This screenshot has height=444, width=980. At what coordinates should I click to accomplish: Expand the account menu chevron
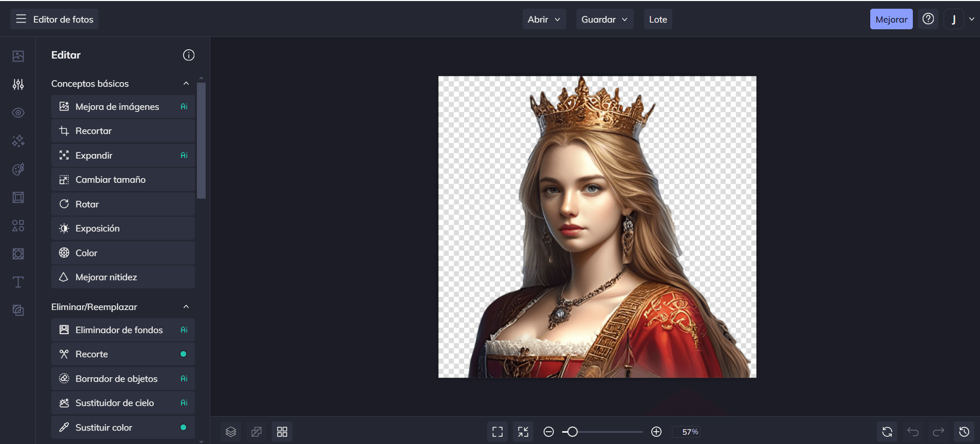click(972, 19)
